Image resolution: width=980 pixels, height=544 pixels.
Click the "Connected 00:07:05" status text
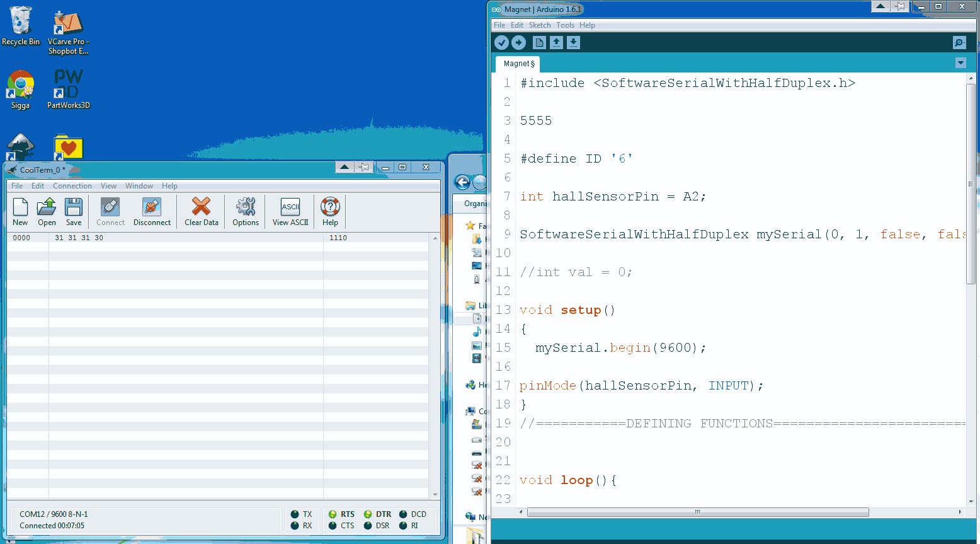pyautogui.click(x=52, y=526)
